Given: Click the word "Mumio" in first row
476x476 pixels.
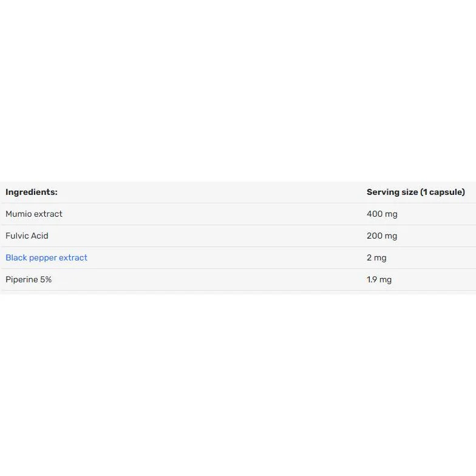Looking at the screenshot, I should [x=18, y=214].
